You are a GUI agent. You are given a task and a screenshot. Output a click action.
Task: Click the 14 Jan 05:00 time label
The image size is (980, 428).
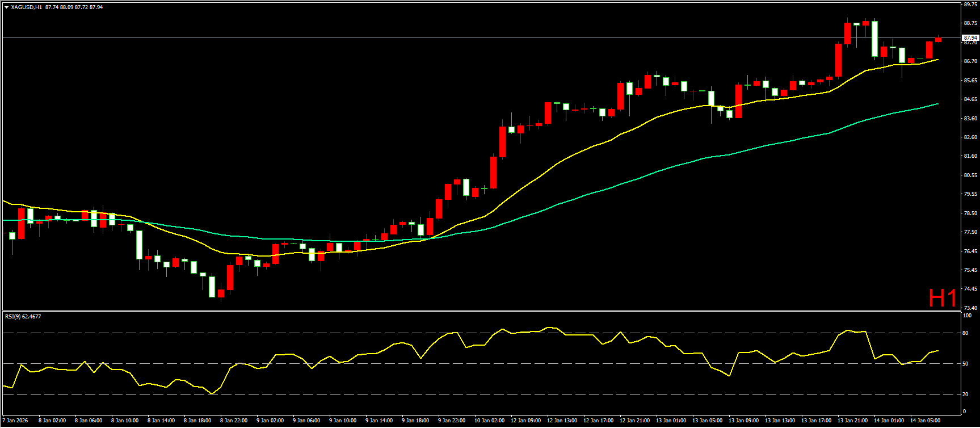(x=924, y=421)
